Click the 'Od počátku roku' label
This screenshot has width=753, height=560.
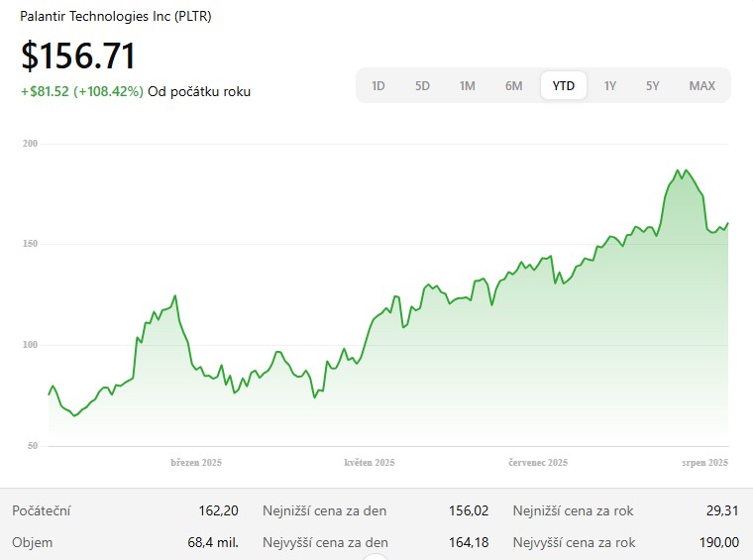199,91
